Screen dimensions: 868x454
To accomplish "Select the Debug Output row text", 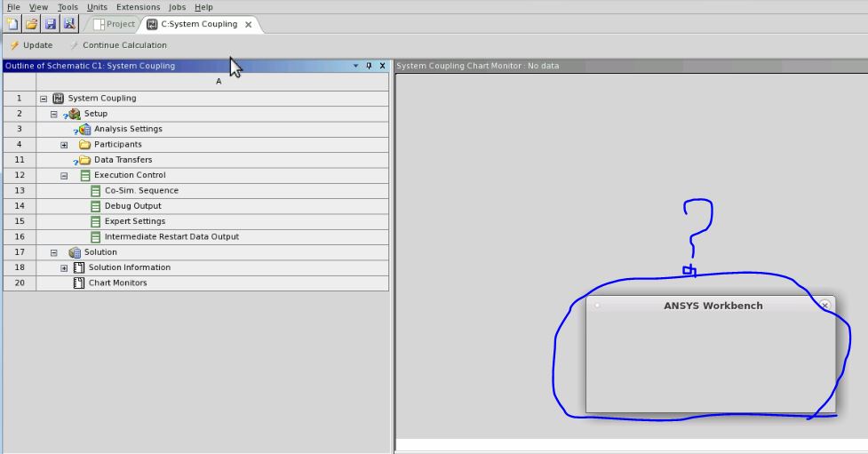I will click(133, 206).
